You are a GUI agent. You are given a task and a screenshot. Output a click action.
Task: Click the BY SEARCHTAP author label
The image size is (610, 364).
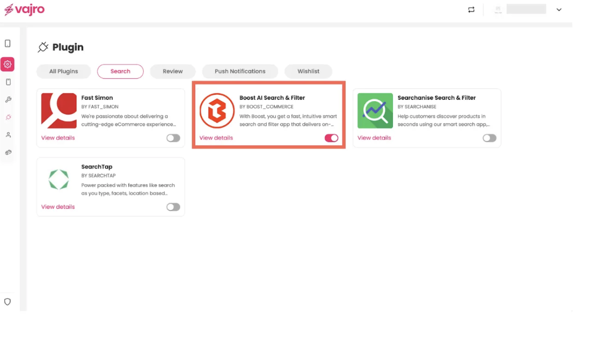pos(99,176)
